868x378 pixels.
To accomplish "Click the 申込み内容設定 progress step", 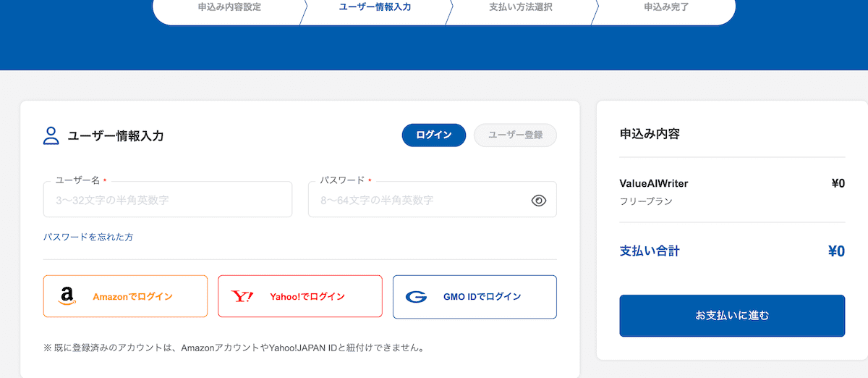I will point(229,7).
